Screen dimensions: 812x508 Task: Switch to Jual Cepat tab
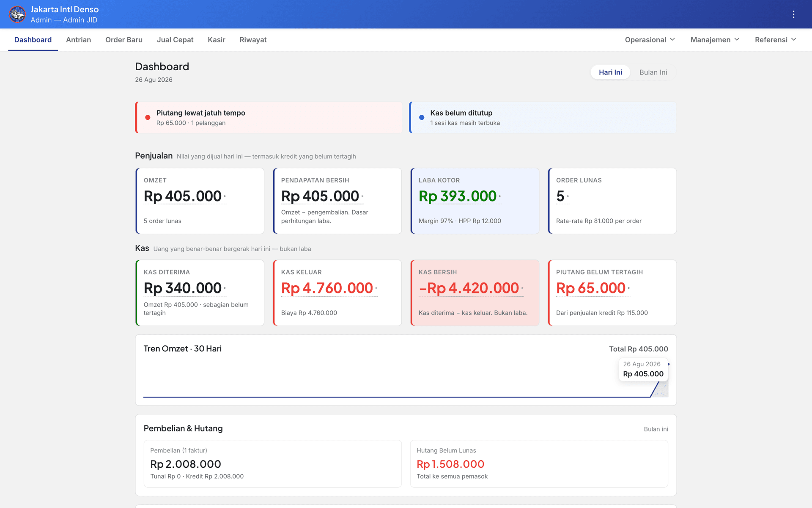(x=175, y=40)
